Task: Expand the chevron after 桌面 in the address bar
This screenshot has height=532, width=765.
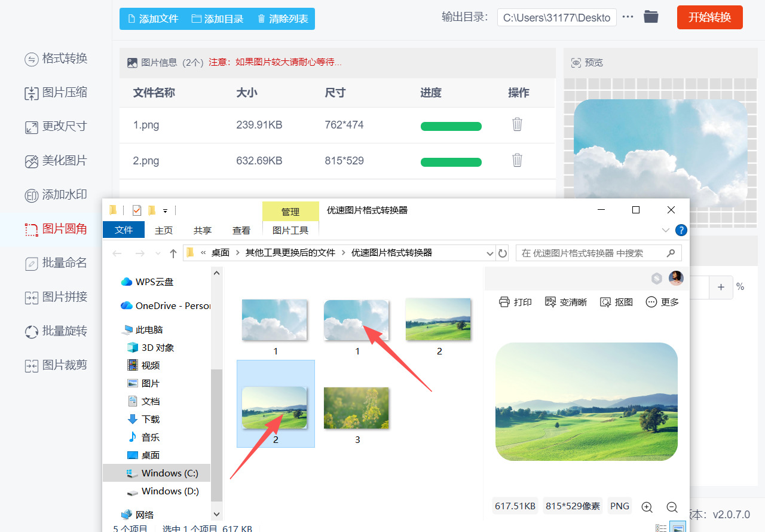Action: pos(237,253)
